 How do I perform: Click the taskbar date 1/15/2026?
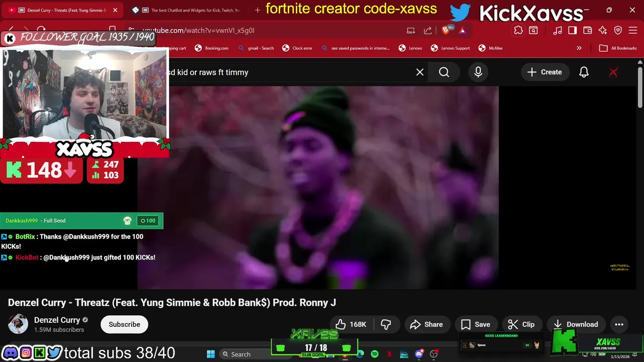click(620, 356)
